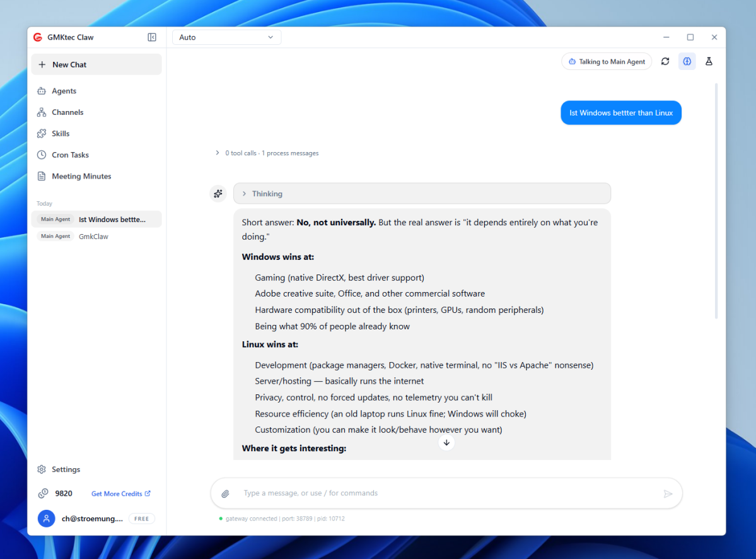Click the attach file paperclip icon
The height and width of the screenshot is (559, 756).
(x=225, y=493)
